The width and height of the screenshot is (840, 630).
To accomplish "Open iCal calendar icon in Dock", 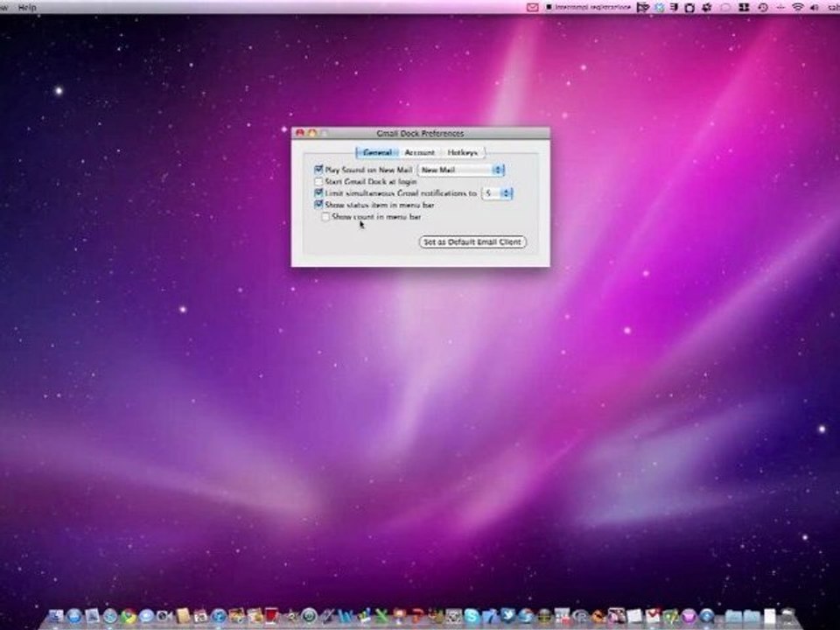I will click(200, 616).
